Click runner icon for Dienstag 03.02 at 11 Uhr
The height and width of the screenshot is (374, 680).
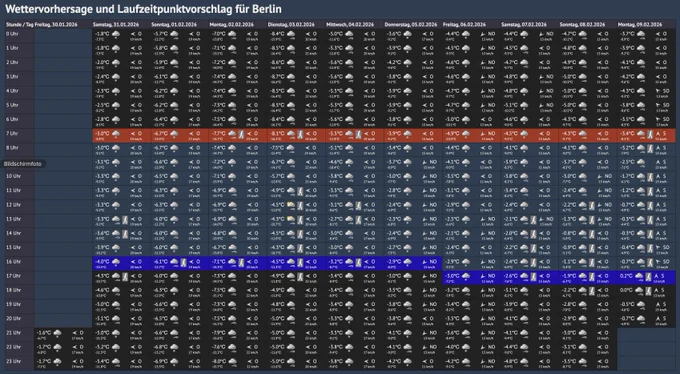click(300, 191)
